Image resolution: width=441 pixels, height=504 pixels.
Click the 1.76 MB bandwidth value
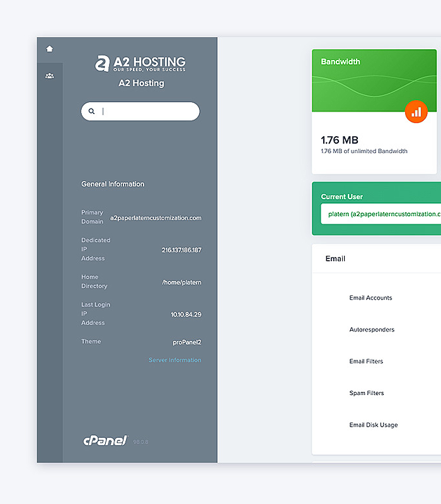(340, 140)
